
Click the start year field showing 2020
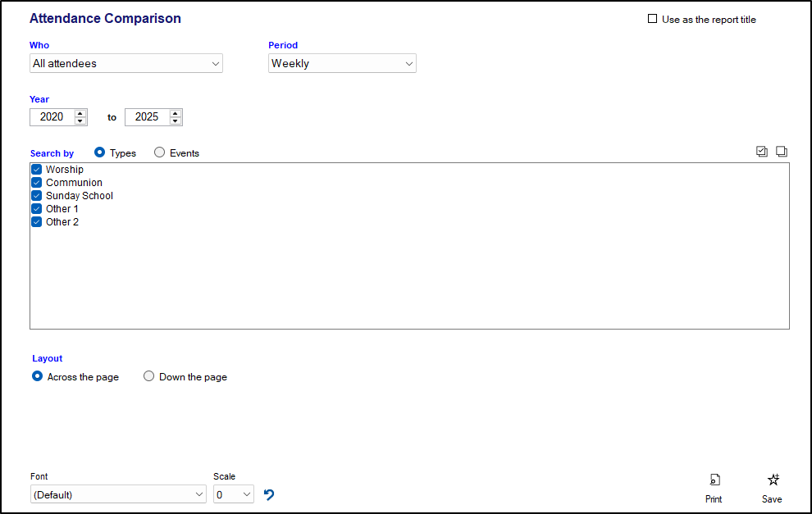tap(52, 117)
